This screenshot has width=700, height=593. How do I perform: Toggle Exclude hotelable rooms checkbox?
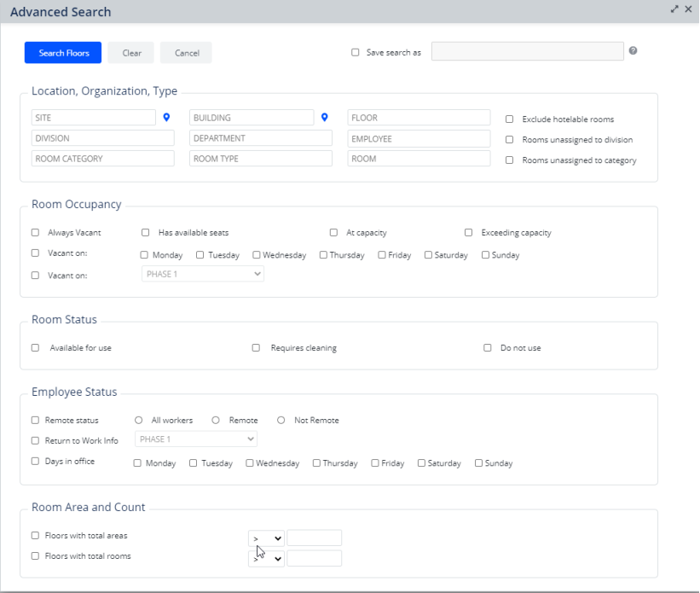click(x=510, y=119)
